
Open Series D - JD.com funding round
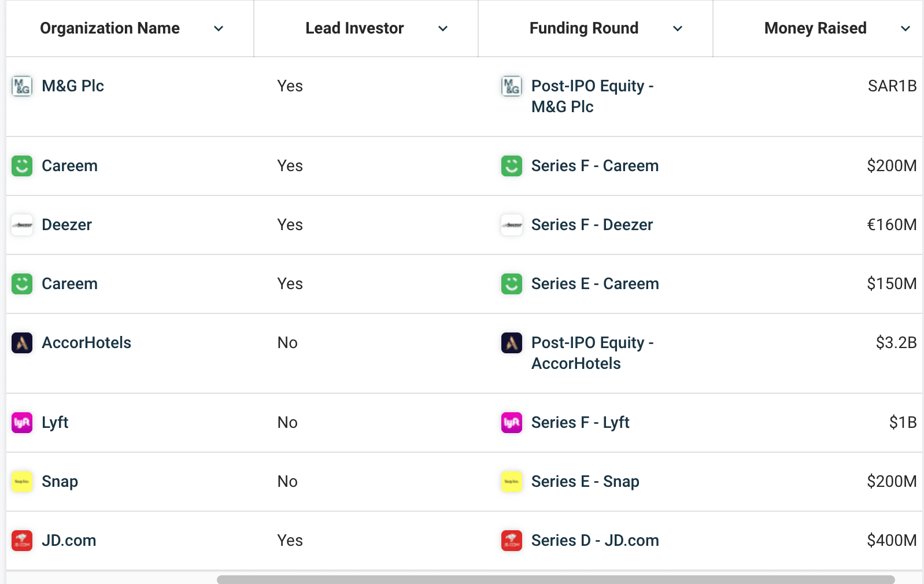pyautogui.click(x=595, y=541)
